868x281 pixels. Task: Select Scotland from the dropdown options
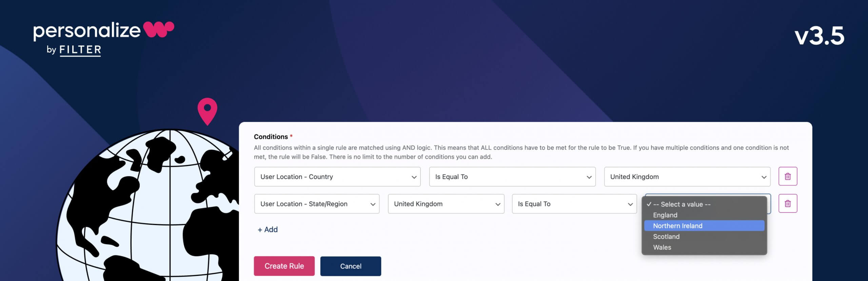point(666,236)
